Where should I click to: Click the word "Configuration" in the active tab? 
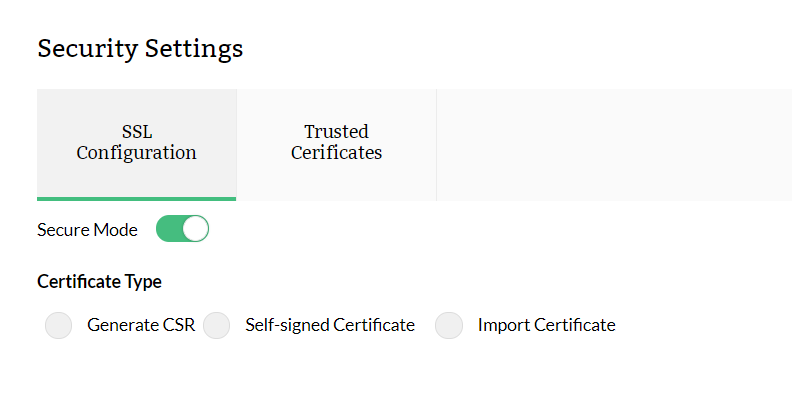click(136, 154)
